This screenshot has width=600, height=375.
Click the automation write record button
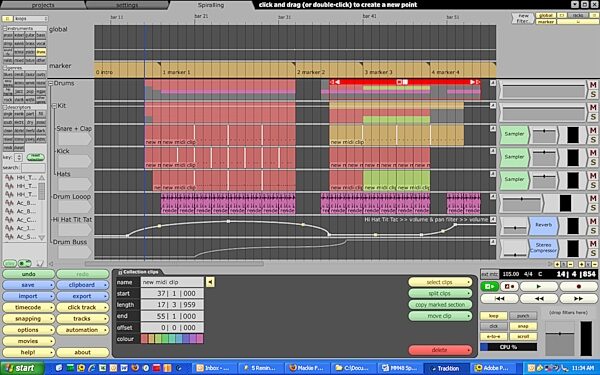pos(509,286)
